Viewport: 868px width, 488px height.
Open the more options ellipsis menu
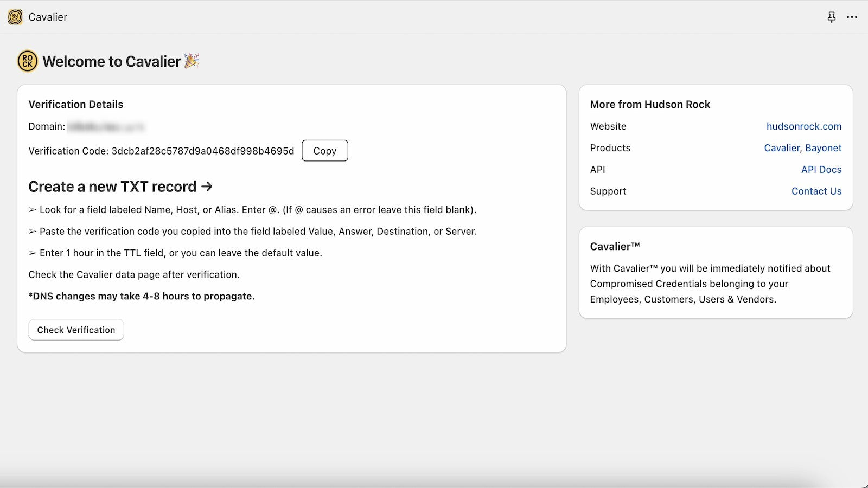coord(852,17)
